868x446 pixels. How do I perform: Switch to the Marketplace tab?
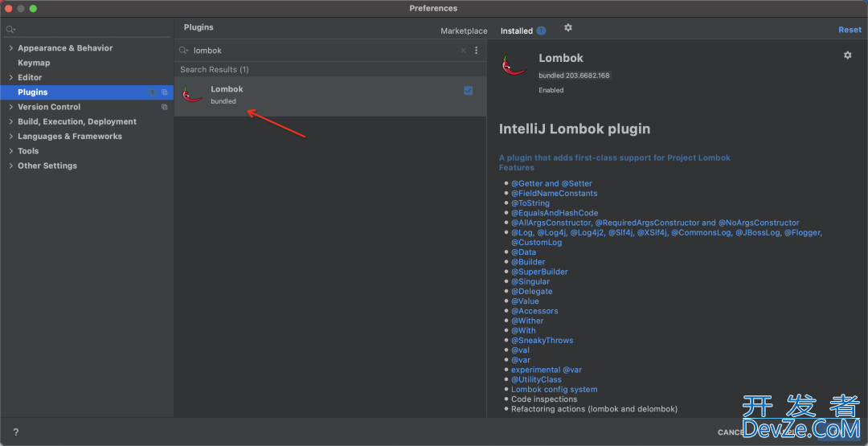tap(464, 31)
